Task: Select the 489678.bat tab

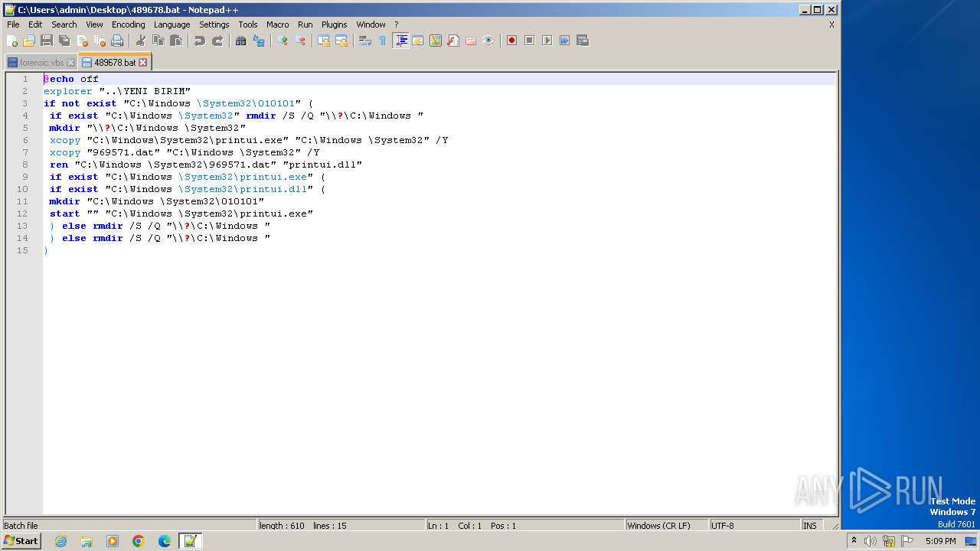Action: 115,62
